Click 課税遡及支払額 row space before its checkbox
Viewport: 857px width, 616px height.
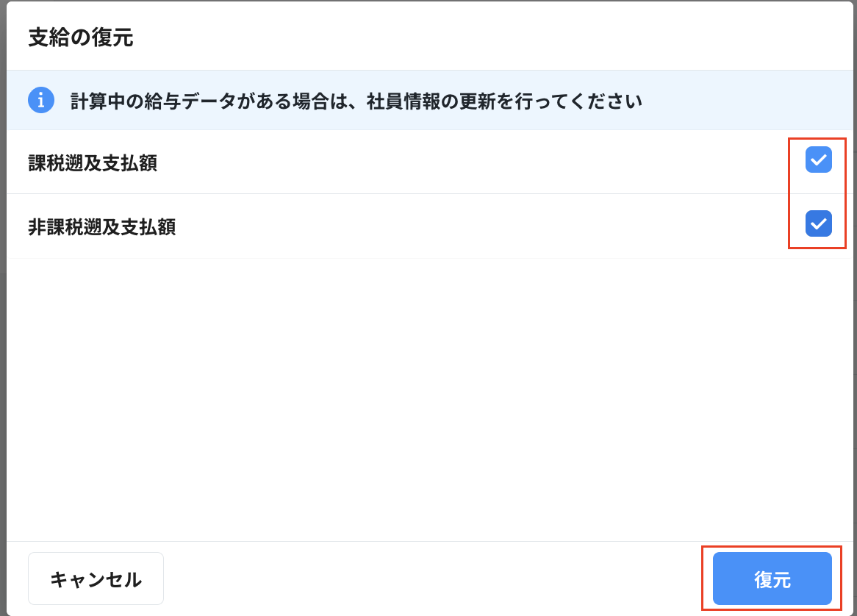[478, 163]
